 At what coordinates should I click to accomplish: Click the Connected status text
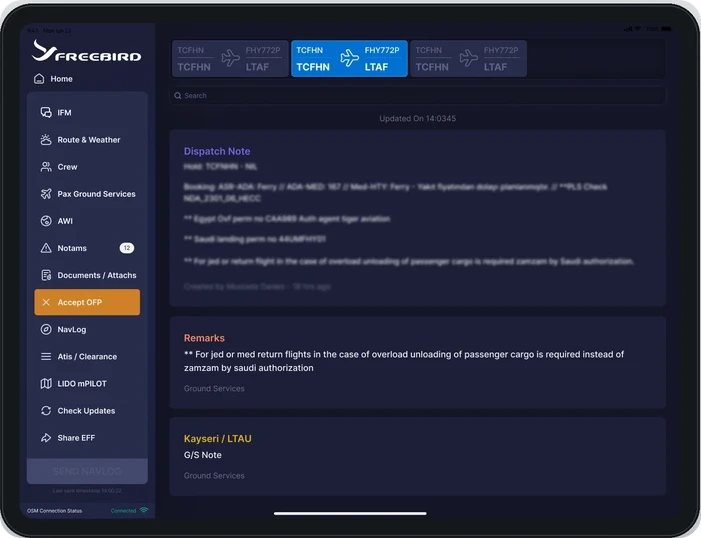click(x=123, y=511)
